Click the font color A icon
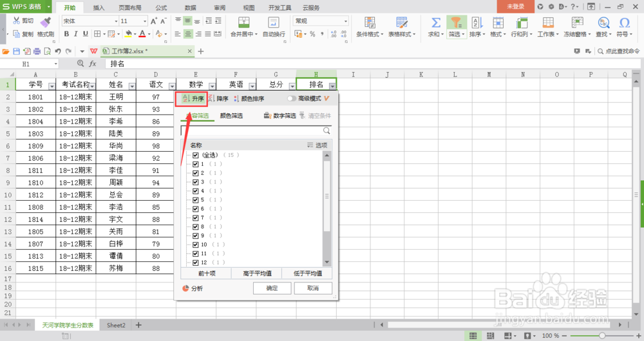644x341 pixels. [142, 33]
